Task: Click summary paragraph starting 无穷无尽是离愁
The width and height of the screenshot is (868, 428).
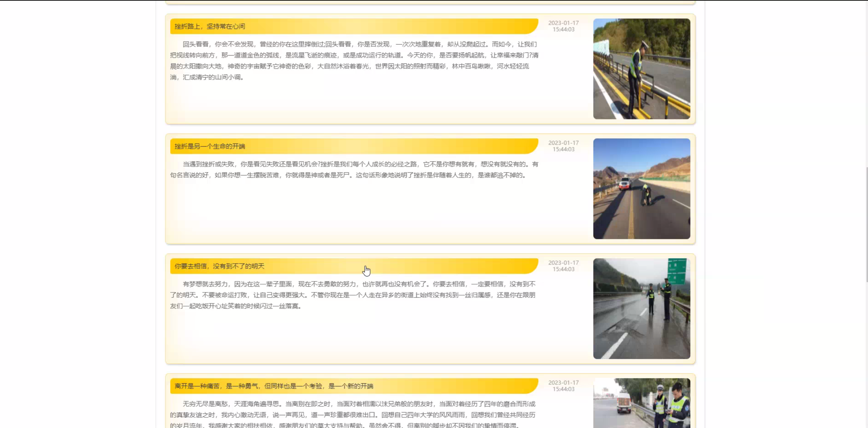Action: tap(354, 414)
